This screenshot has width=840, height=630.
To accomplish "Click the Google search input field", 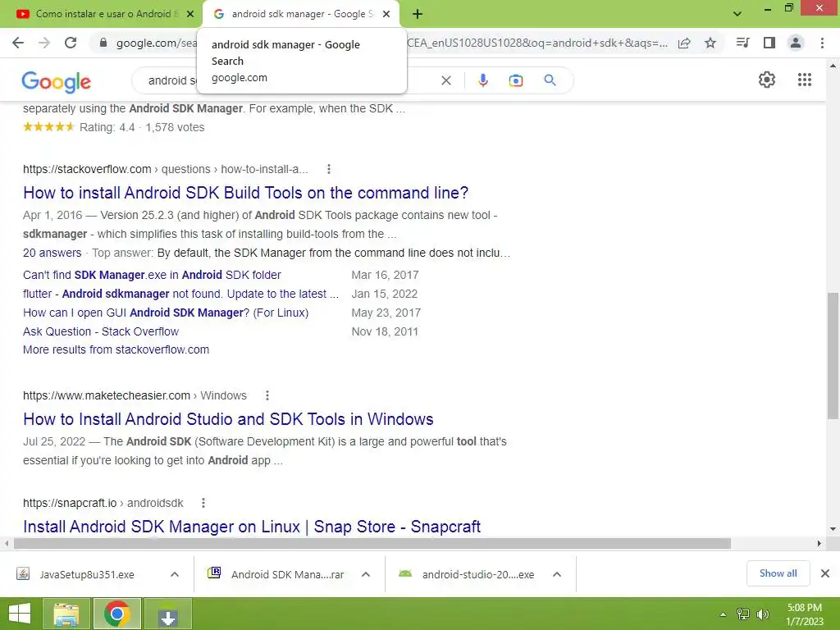I will coord(290,80).
